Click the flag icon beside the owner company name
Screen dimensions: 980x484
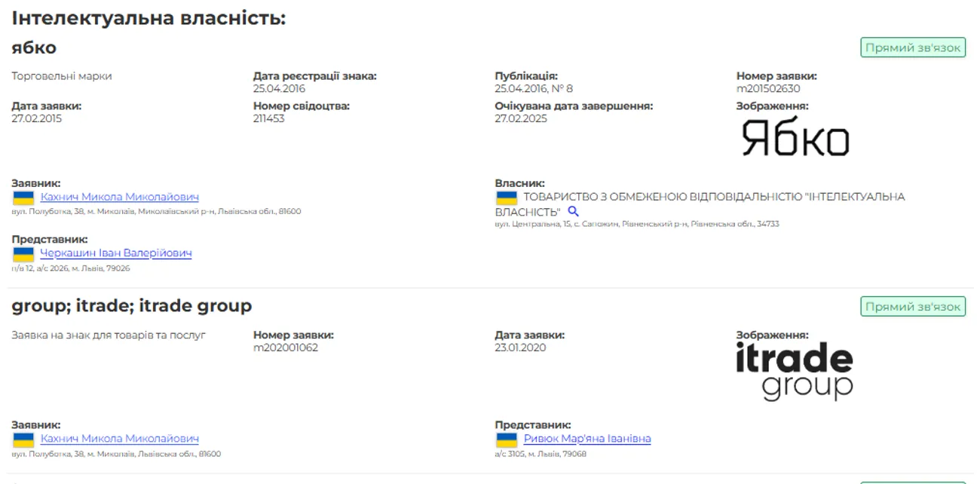(506, 198)
